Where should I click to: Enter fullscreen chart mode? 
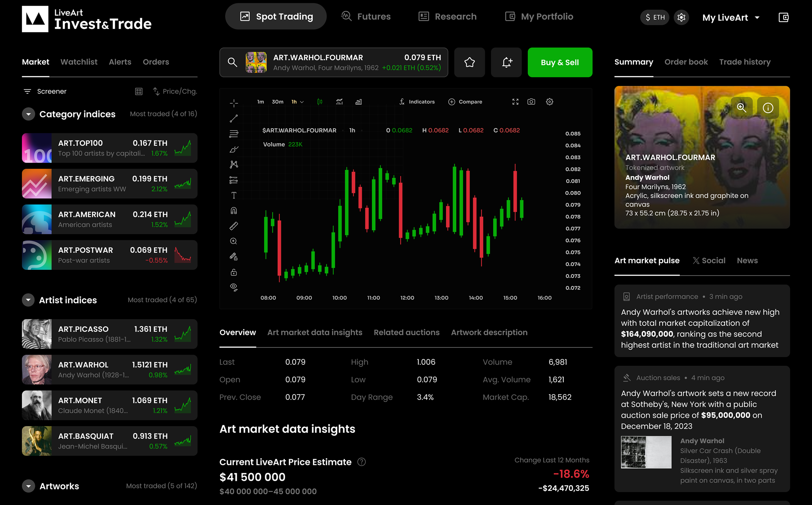pos(515,102)
